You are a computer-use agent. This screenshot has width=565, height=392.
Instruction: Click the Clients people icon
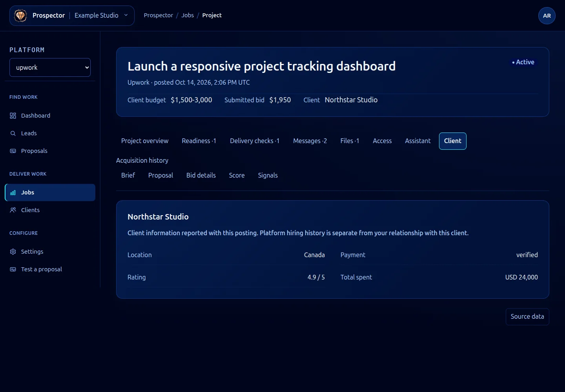click(x=13, y=210)
